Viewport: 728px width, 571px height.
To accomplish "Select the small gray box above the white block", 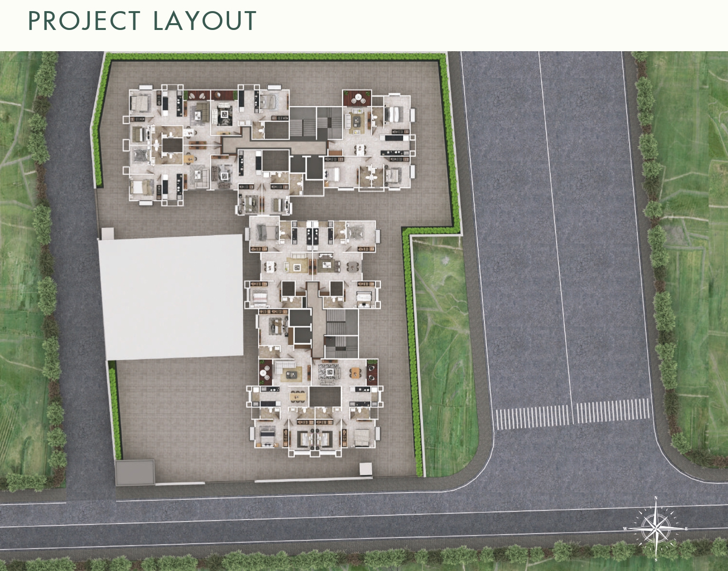I will (x=106, y=234).
